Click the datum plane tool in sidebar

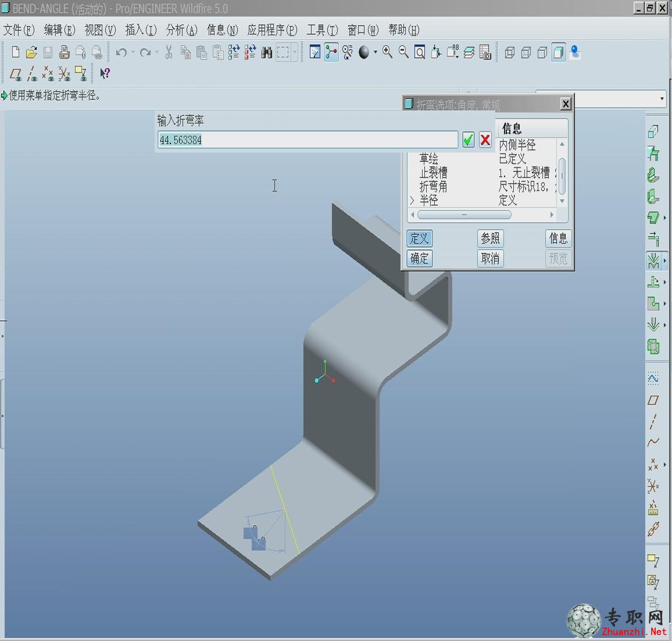click(x=653, y=400)
